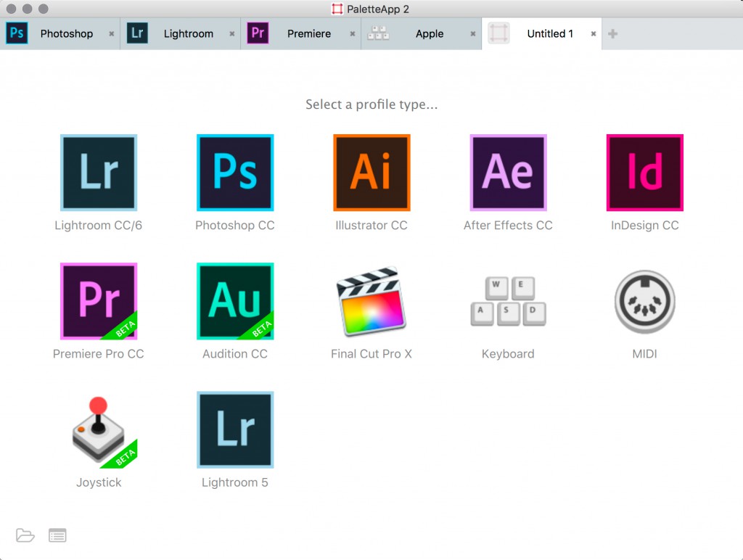Image resolution: width=743 pixels, height=560 pixels.
Task: Pick the Audition CC beta icon
Action: tap(235, 301)
